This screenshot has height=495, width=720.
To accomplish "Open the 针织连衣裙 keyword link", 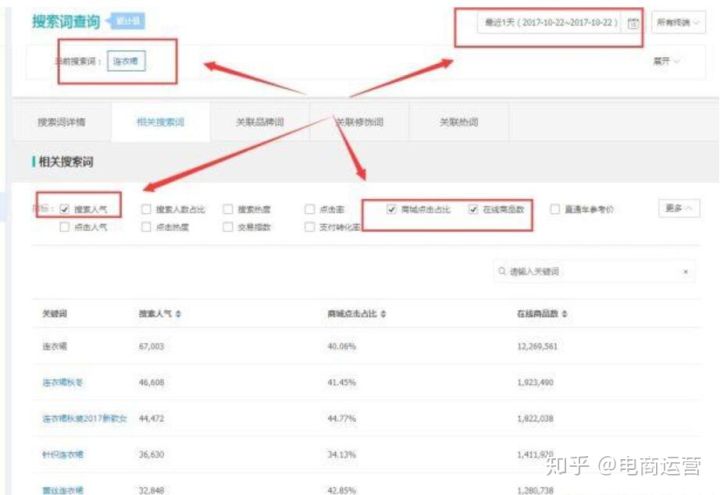I will [63, 455].
